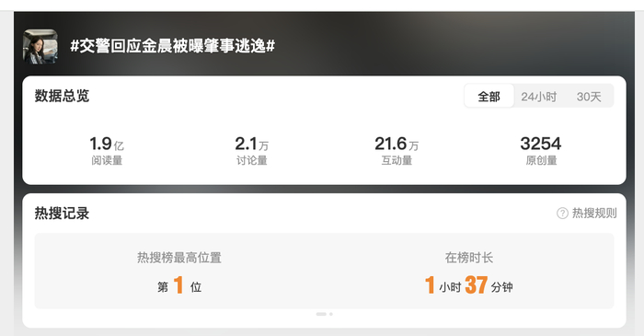
Task: Click the #交警回应金晨被曝肇事逃逸# topic title
Action: click(173, 46)
